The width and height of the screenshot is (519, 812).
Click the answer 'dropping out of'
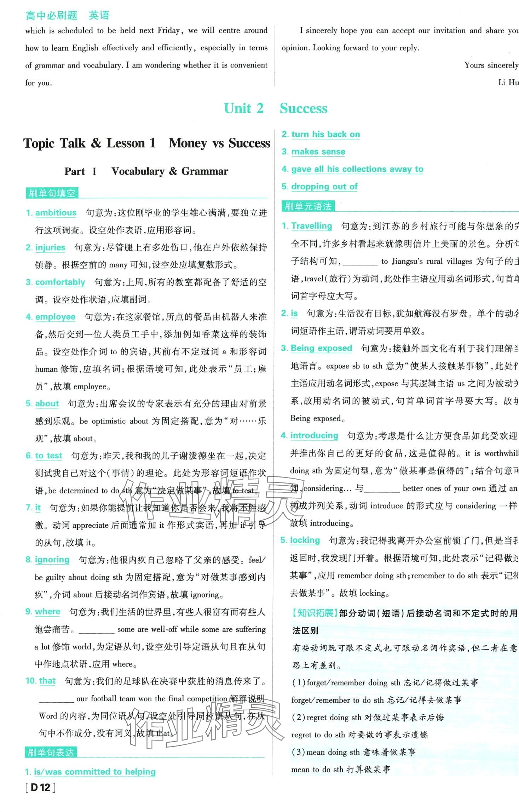[324, 186]
